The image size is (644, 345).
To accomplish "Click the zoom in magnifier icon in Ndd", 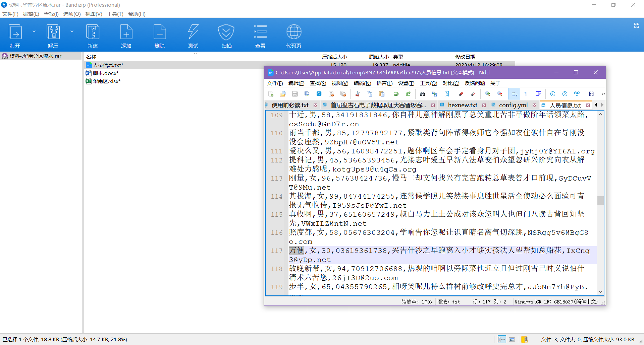I will click(488, 94).
